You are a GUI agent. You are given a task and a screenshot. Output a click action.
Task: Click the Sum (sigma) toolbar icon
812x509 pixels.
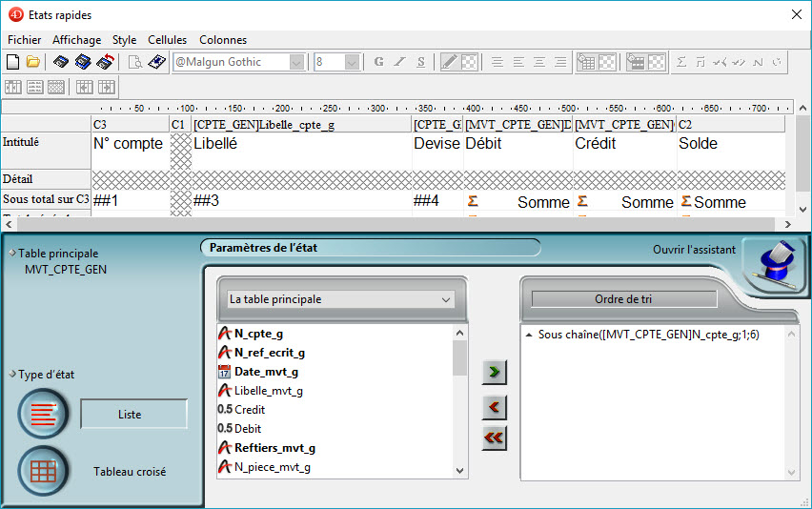click(x=681, y=62)
